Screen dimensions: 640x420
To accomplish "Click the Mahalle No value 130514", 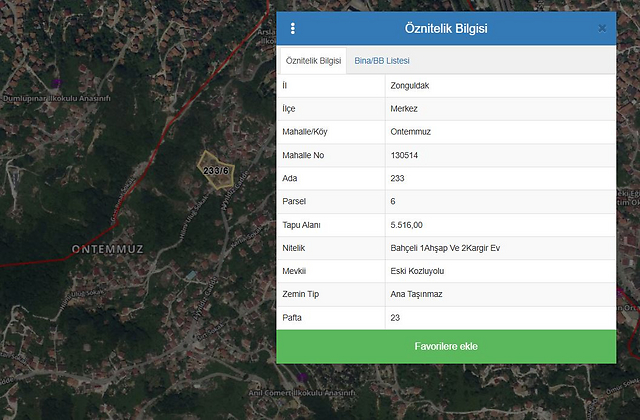I will 410,155.
